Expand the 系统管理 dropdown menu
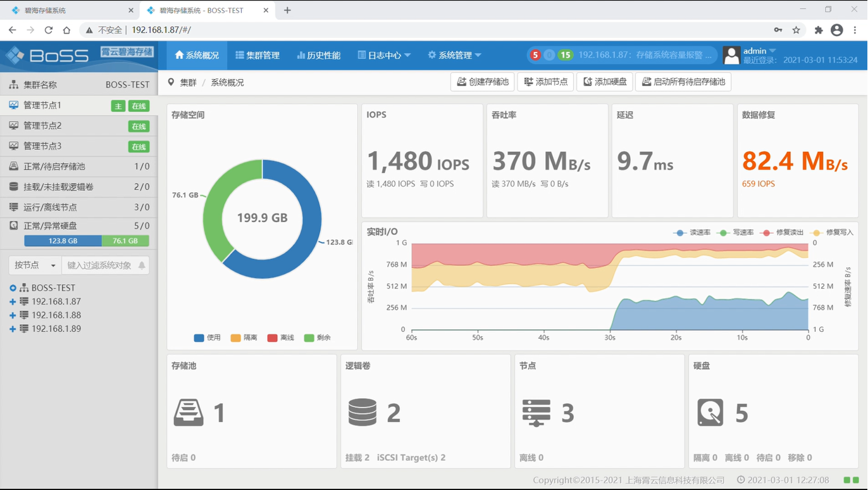Viewport: 868px width, 490px height. tap(454, 55)
